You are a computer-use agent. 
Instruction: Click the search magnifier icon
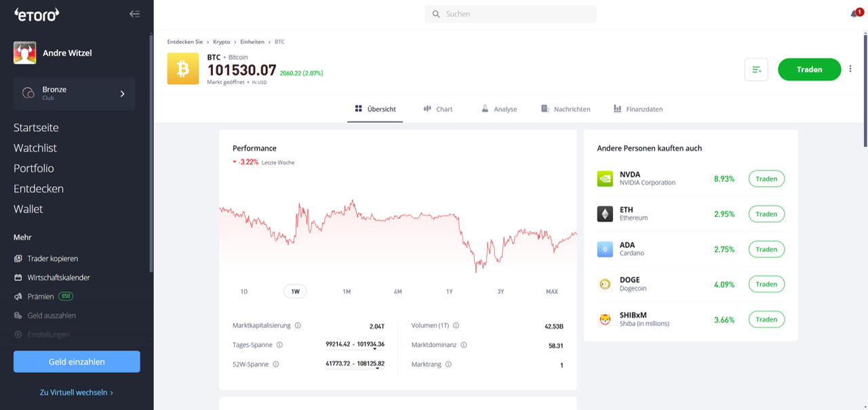[435, 14]
